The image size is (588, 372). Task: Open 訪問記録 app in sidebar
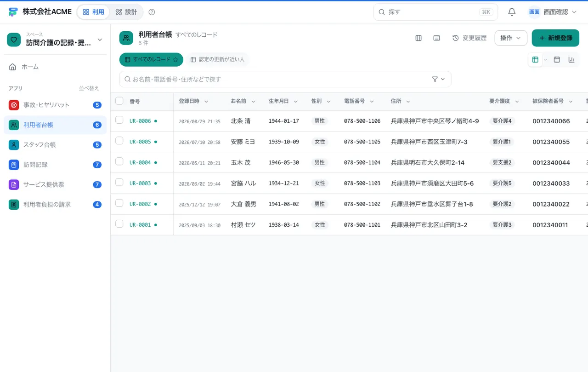coord(55,165)
